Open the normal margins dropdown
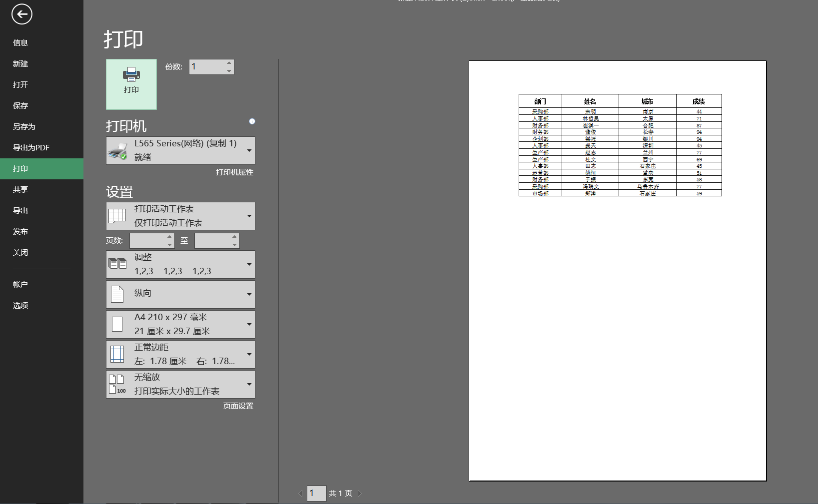This screenshot has width=818, height=504. click(180, 354)
